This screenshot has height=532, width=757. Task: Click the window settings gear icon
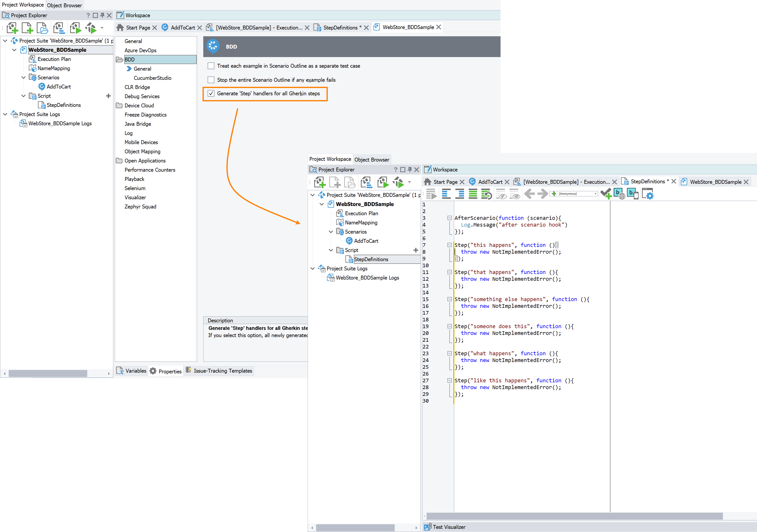(648, 194)
